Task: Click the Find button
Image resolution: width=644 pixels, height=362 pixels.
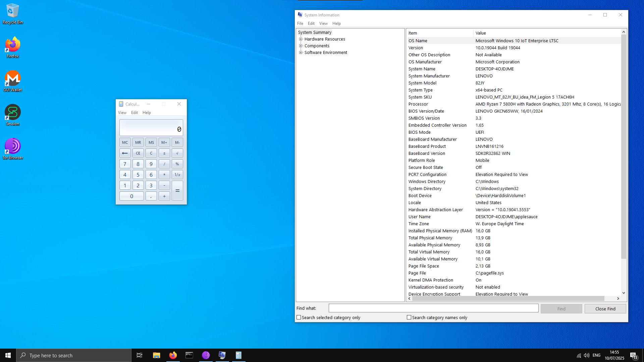Action: (x=561, y=309)
